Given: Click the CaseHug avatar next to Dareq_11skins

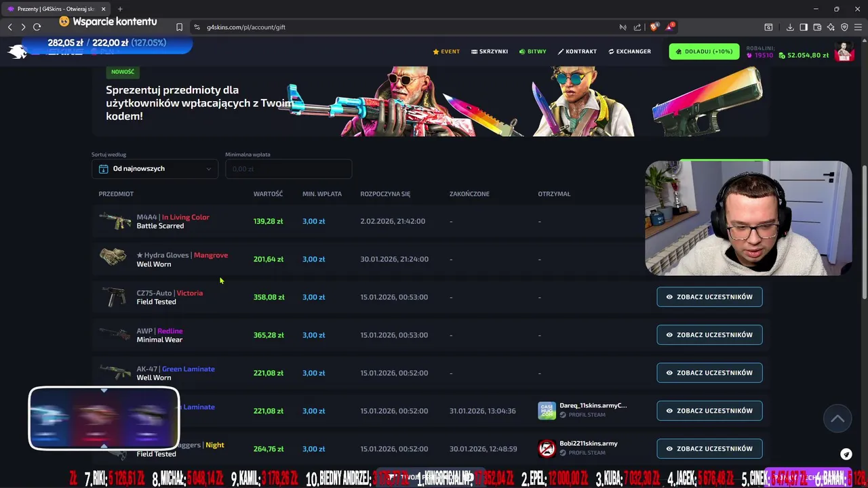Looking at the screenshot, I should (x=547, y=410).
